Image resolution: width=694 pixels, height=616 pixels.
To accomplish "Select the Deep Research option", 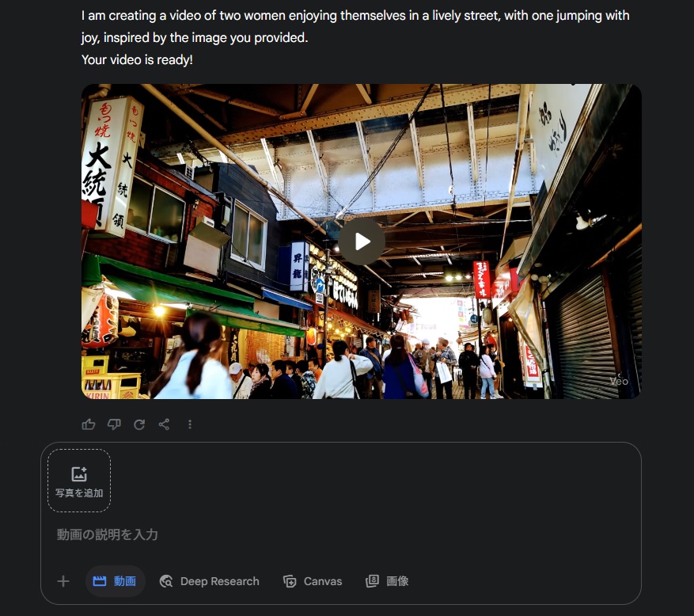I will coord(210,581).
